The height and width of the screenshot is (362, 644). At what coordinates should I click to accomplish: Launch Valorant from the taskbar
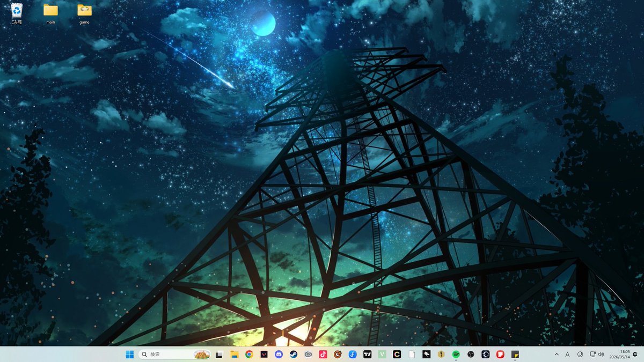[264, 354]
